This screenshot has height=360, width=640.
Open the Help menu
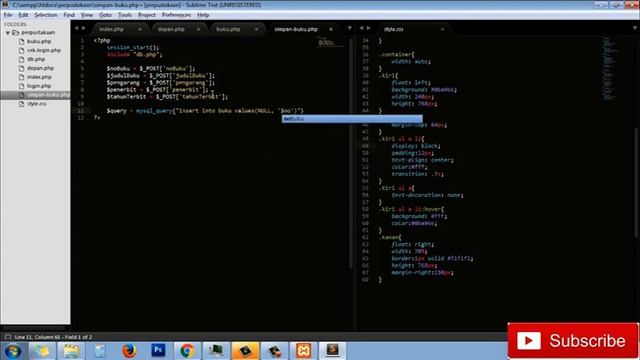203,15
